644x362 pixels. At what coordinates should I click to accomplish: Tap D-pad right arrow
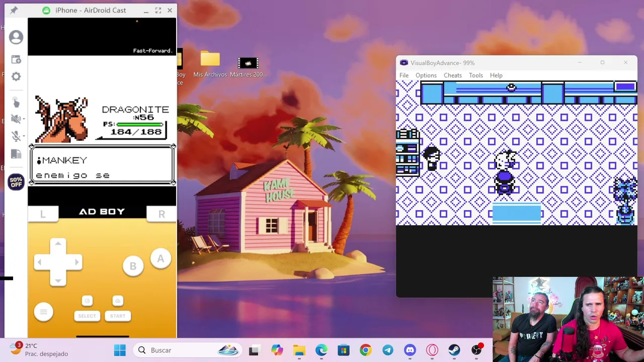tap(76, 262)
